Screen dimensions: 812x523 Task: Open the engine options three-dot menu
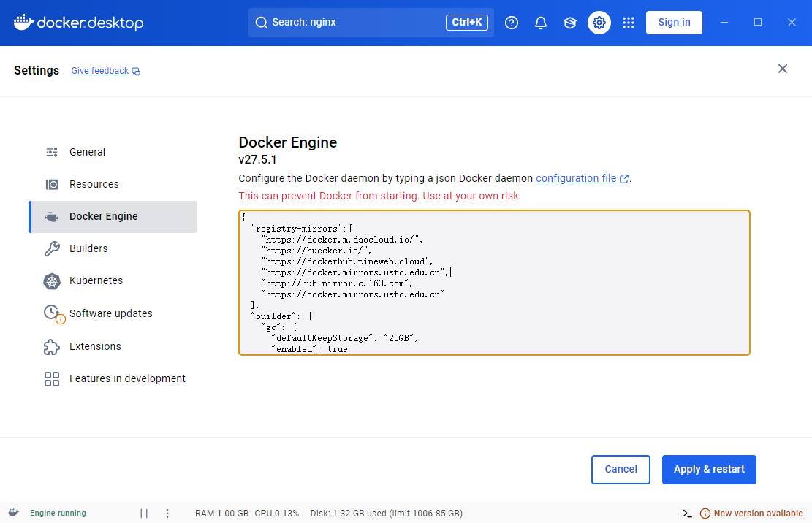click(x=167, y=514)
